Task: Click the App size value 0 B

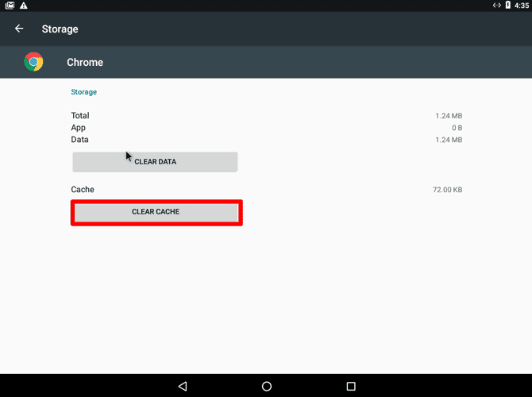Action: pos(457,128)
